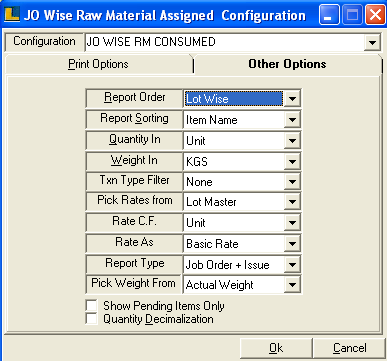Open the Report Sorting dropdown arrow
Viewport: 387px width, 361px height.
[292, 120]
